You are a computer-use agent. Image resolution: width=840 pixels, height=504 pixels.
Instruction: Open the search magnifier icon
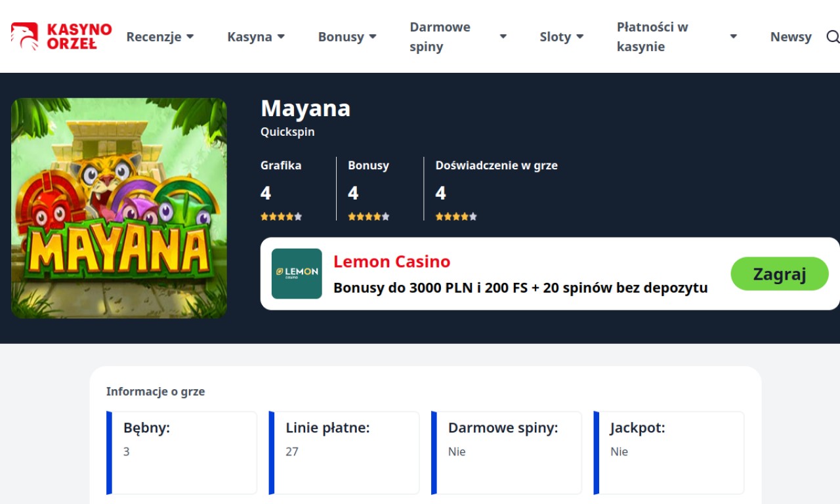pos(832,37)
